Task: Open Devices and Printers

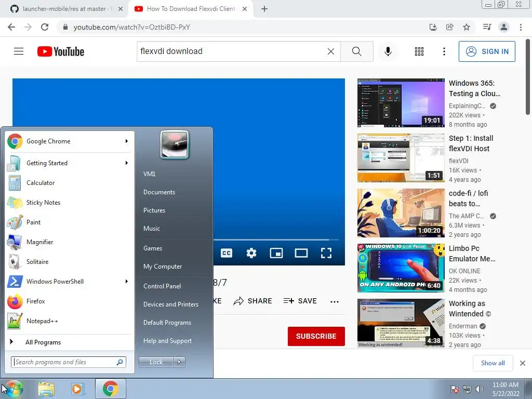Action: pyautogui.click(x=170, y=304)
